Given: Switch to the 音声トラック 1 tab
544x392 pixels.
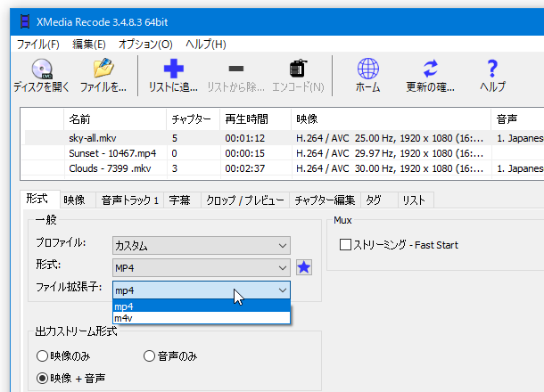Looking at the screenshot, I should 129,200.
